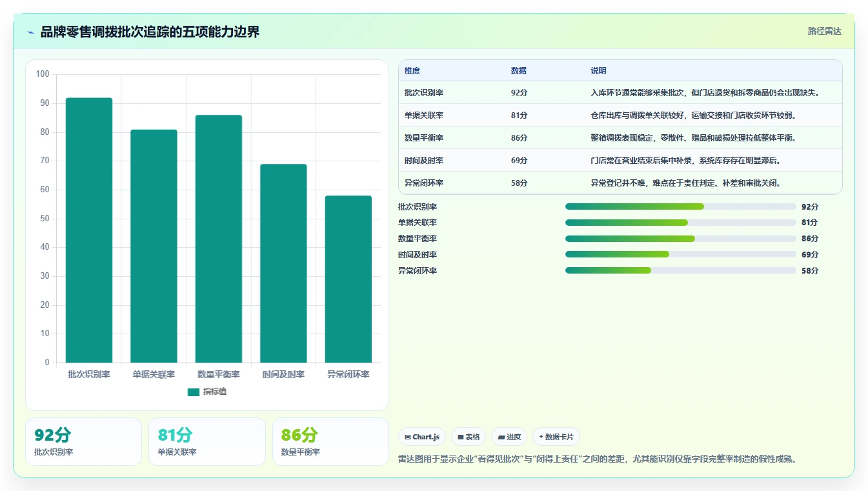The image size is (868, 491).
Task: Select the 时间及时率 bar in chart
Action: 283,263
